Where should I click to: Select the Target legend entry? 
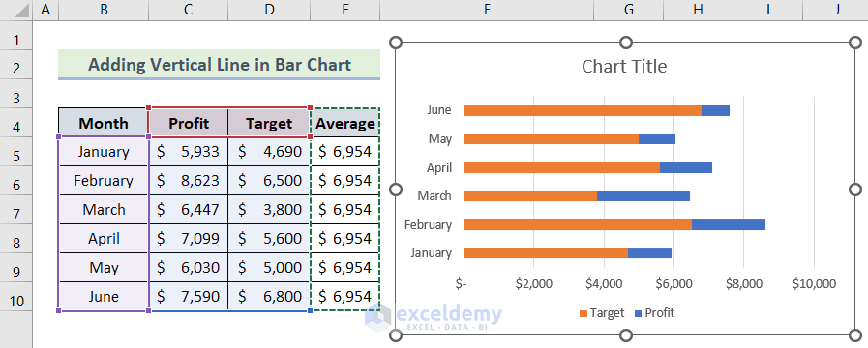[x=602, y=313]
